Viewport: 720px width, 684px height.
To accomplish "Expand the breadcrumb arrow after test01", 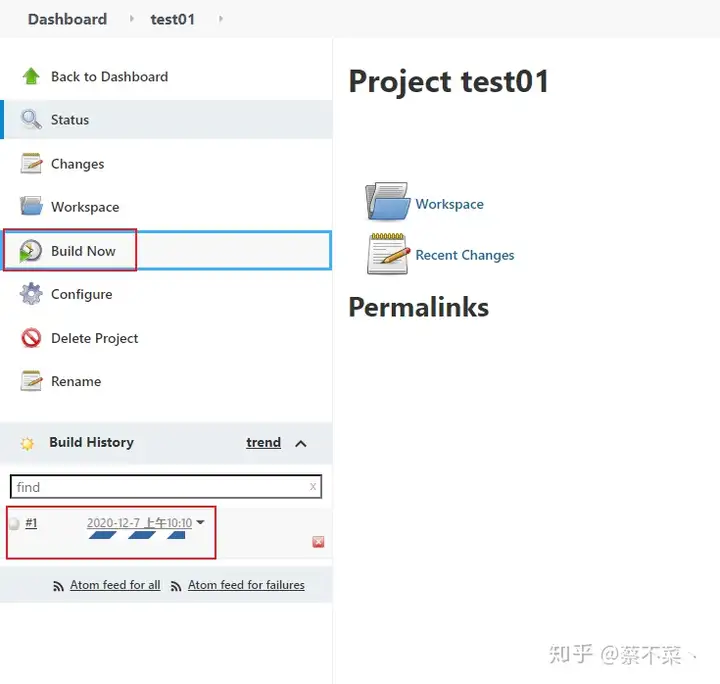I will pos(221,19).
